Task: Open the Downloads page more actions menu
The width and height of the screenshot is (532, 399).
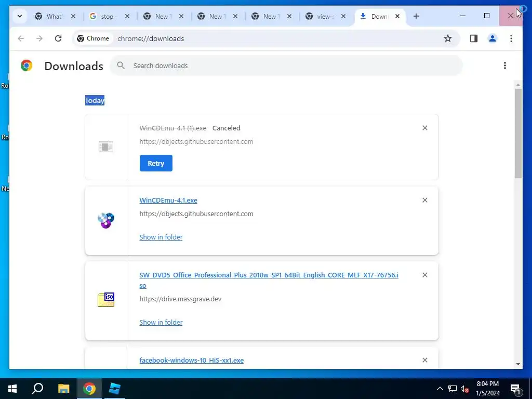Action: pos(505,65)
